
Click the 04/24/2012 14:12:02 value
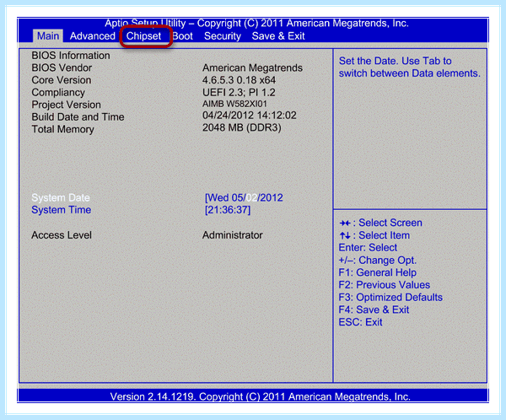[250, 116]
